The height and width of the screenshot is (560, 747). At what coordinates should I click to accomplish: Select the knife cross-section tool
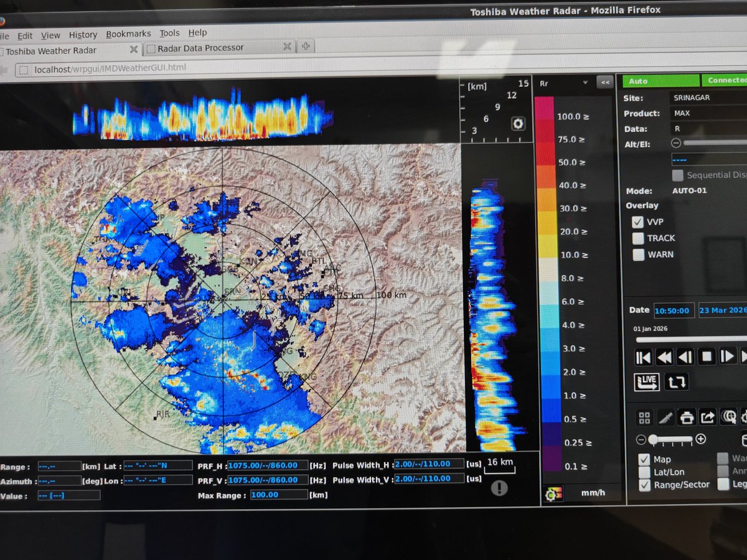(665, 417)
